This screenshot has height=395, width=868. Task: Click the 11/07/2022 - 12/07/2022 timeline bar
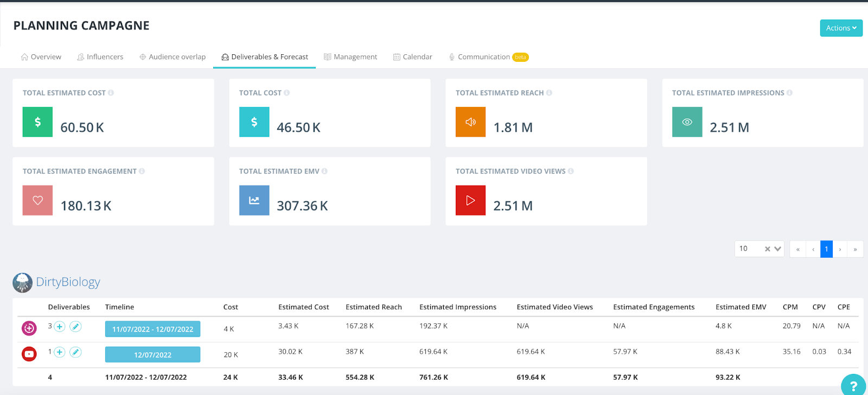(152, 329)
